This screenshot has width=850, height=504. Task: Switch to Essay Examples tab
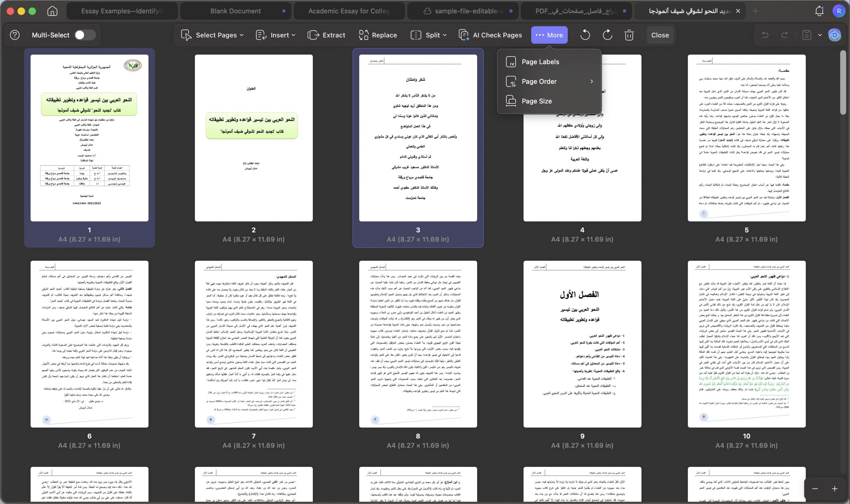tap(122, 11)
